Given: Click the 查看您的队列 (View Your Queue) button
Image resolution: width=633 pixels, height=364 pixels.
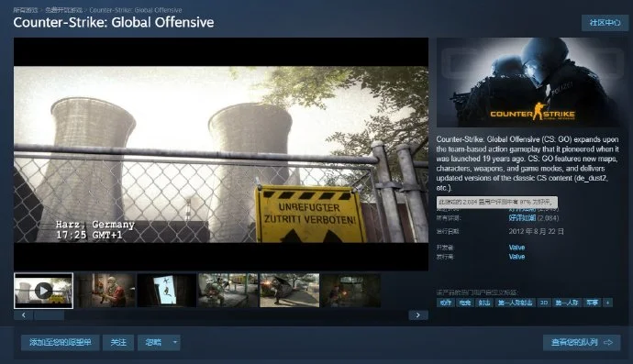Looking at the screenshot, I should coord(582,343).
